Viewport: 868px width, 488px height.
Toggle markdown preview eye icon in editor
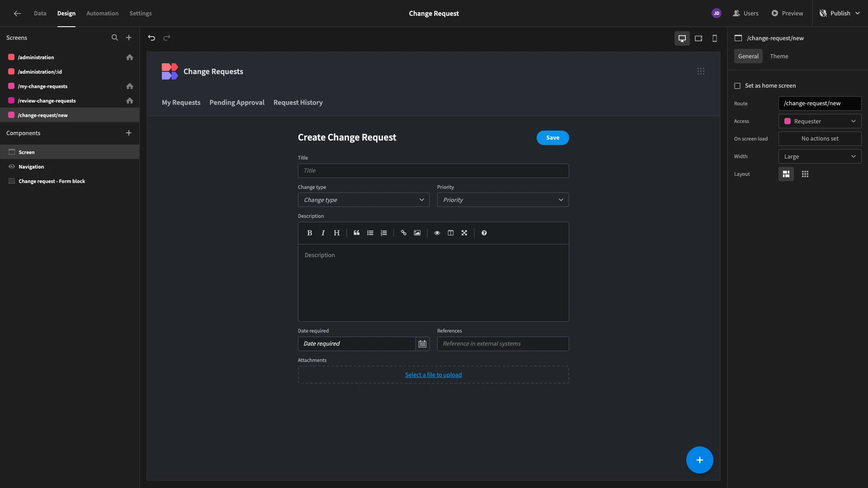(x=437, y=233)
